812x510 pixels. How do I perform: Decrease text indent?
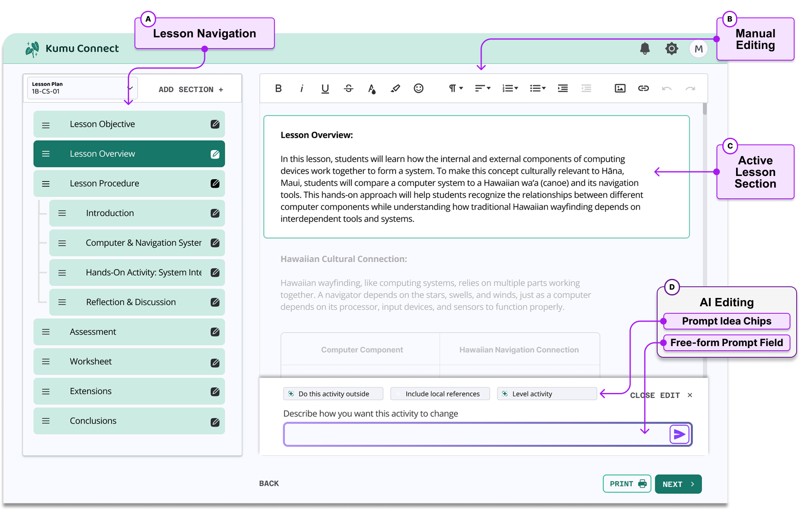click(x=586, y=88)
